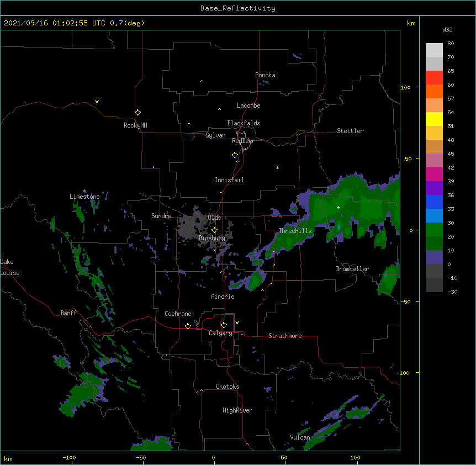This screenshot has width=476, height=465.
Task: Choose the bright orange 57–60 dBZ swatch
Action: (x=434, y=91)
